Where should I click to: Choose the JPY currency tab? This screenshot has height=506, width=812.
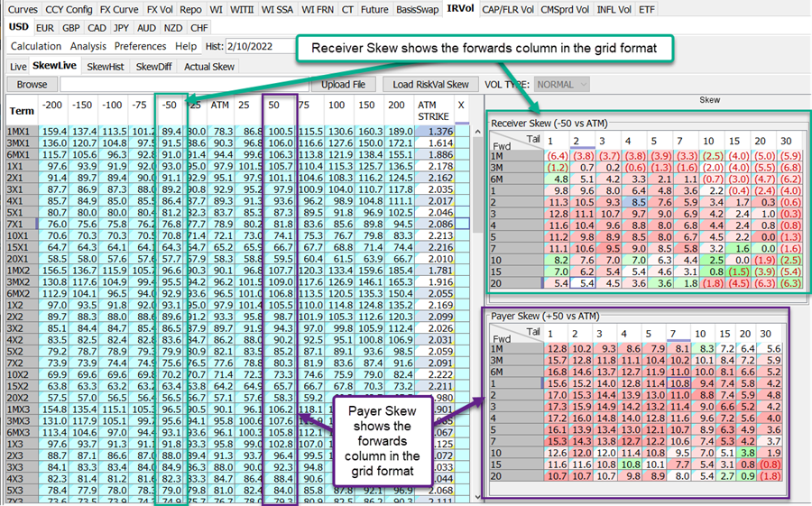pyautogui.click(x=121, y=28)
